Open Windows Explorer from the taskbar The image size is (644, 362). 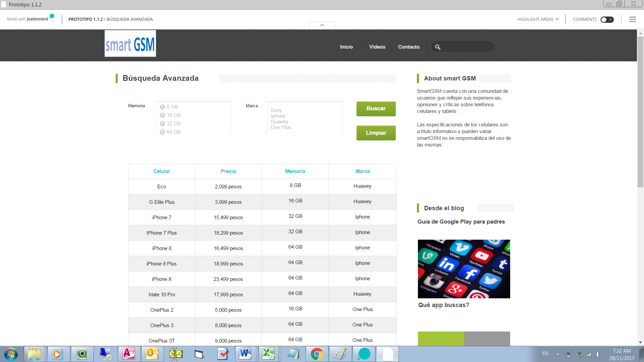[x=34, y=354]
